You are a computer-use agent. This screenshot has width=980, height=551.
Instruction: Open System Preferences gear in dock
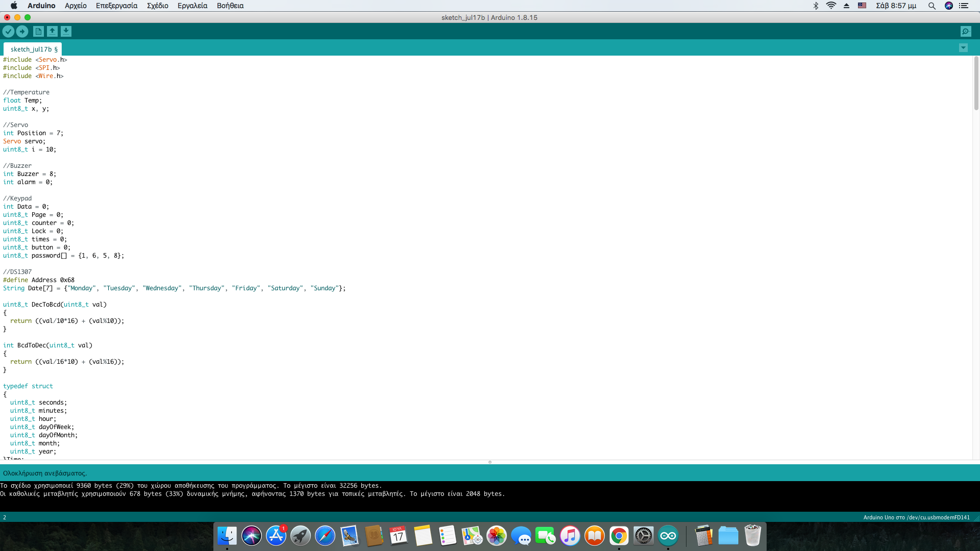644,536
